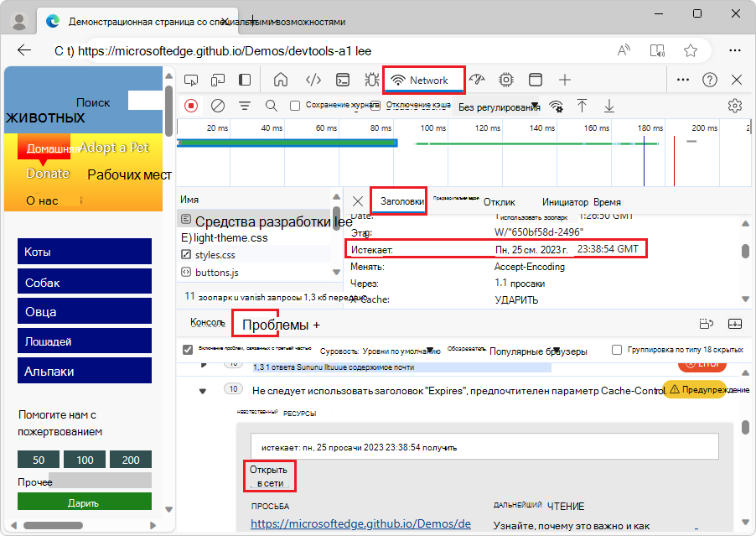Toggle Quick View dock position icon
Image resolution: width=756 pixels, height=536 pixels.
[x=707, y=324]
